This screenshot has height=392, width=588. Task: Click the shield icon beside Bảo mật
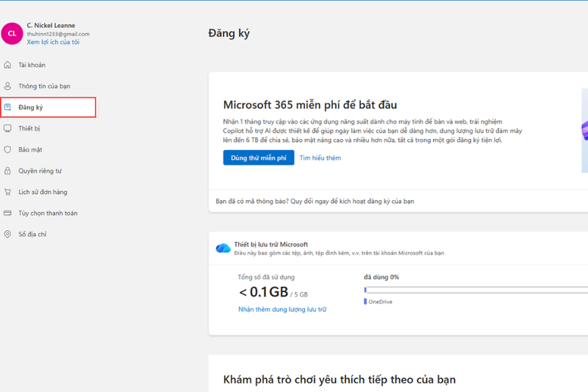point(7,150)
